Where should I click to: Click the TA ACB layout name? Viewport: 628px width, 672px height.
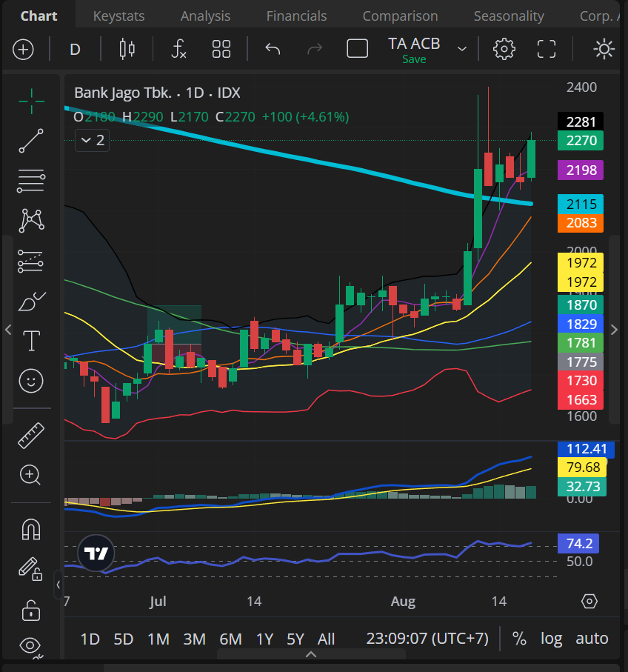point(414,43)
